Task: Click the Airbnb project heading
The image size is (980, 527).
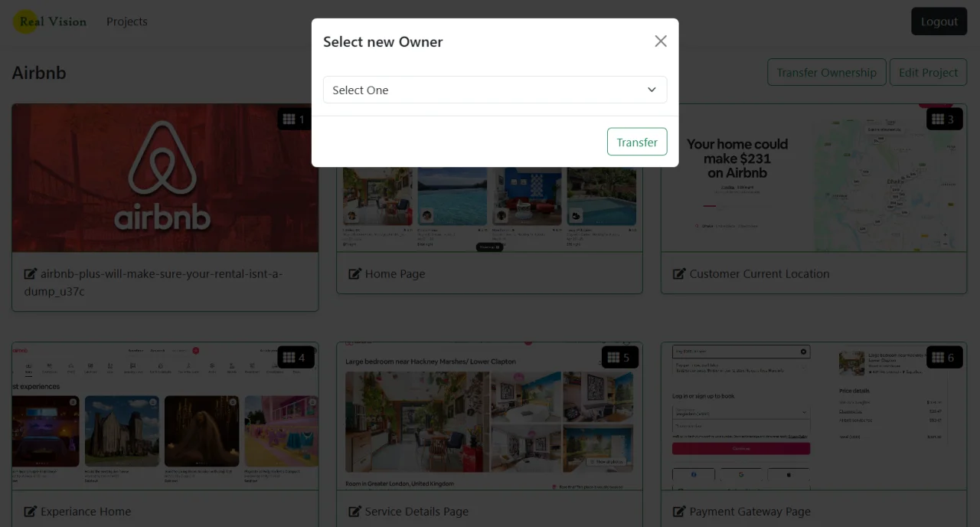Action: point(39,73)
